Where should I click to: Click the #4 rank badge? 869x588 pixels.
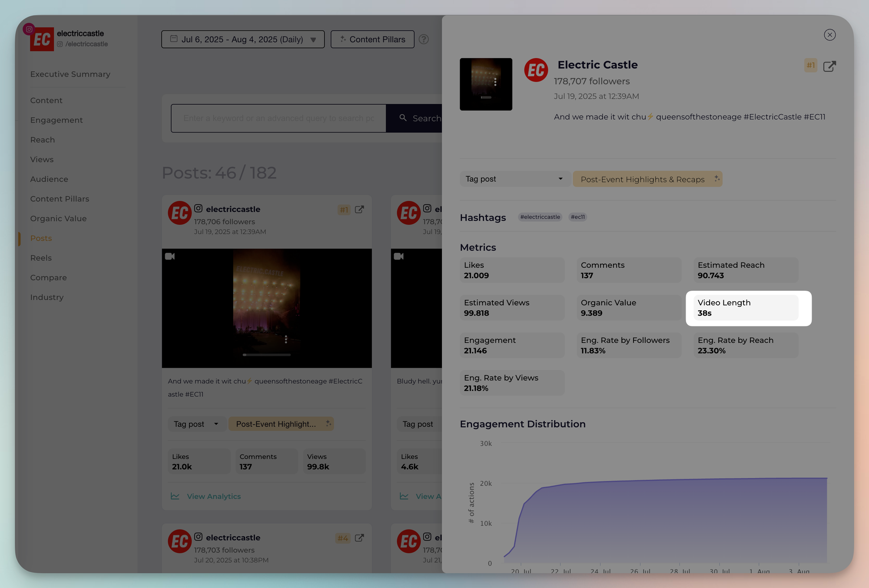343,538
